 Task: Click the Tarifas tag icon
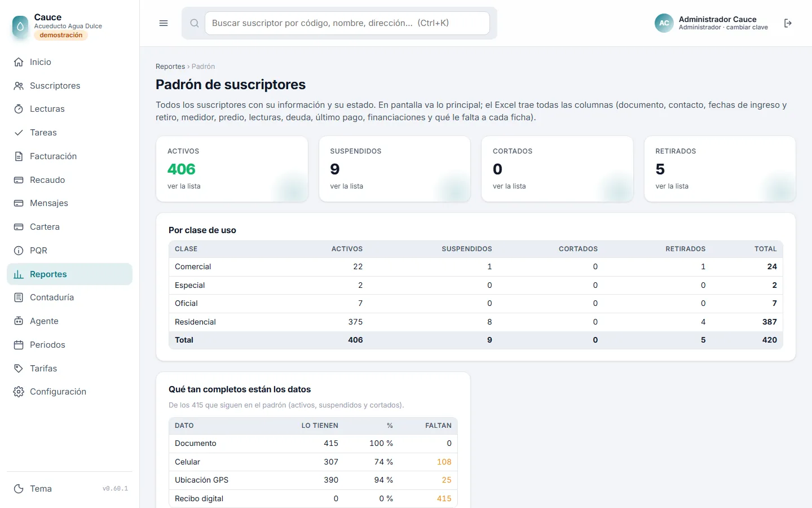(19, 369)
